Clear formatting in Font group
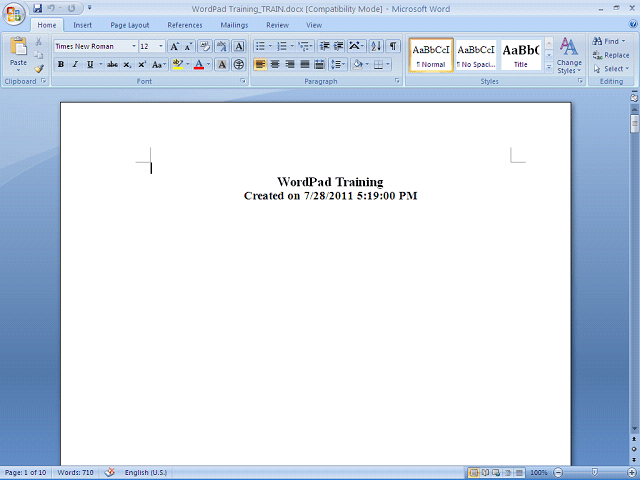The width and height of the screenshot is (640, 480). click(205, 46)
